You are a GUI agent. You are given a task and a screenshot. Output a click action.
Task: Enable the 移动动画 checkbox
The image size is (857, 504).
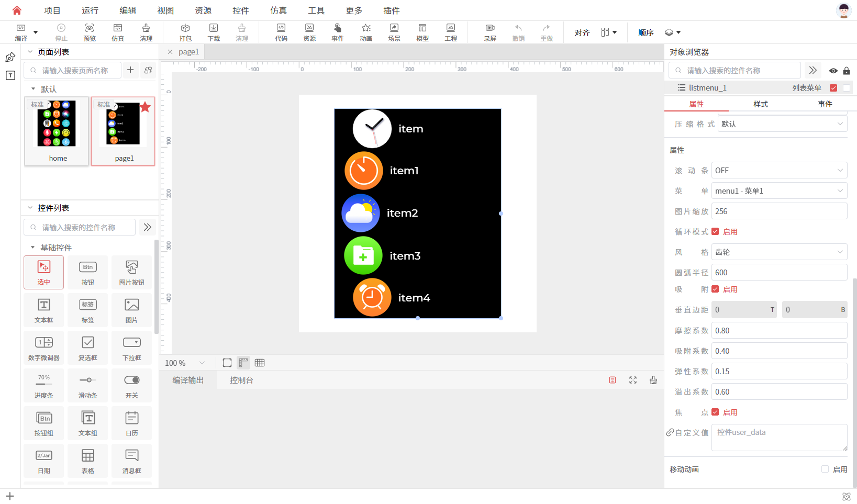click(825, 469)
